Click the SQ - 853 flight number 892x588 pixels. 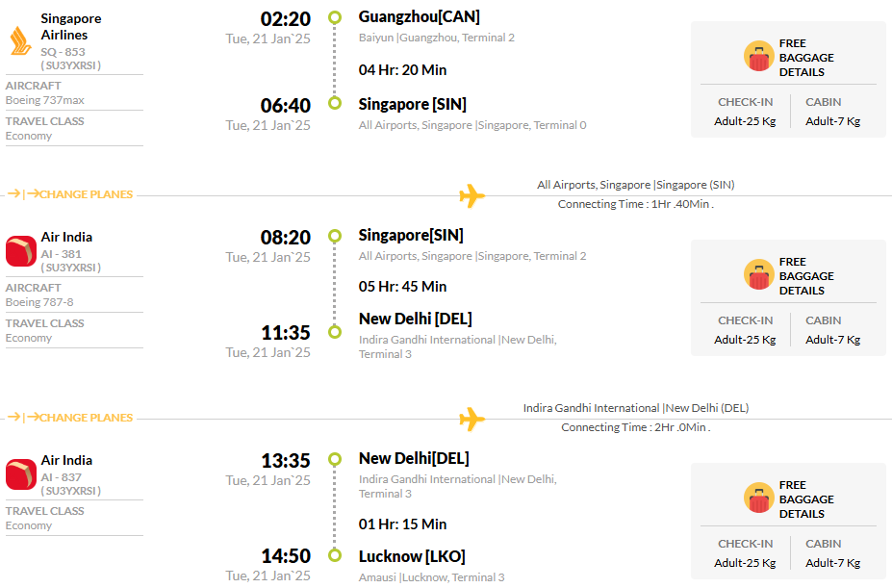[64, 52]
